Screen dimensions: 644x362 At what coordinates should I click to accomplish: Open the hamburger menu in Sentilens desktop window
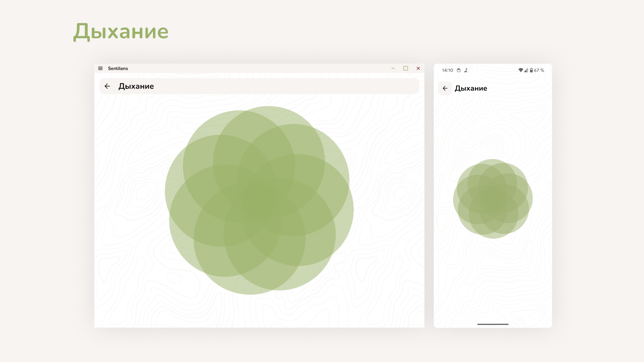click(x=100, y=68)
